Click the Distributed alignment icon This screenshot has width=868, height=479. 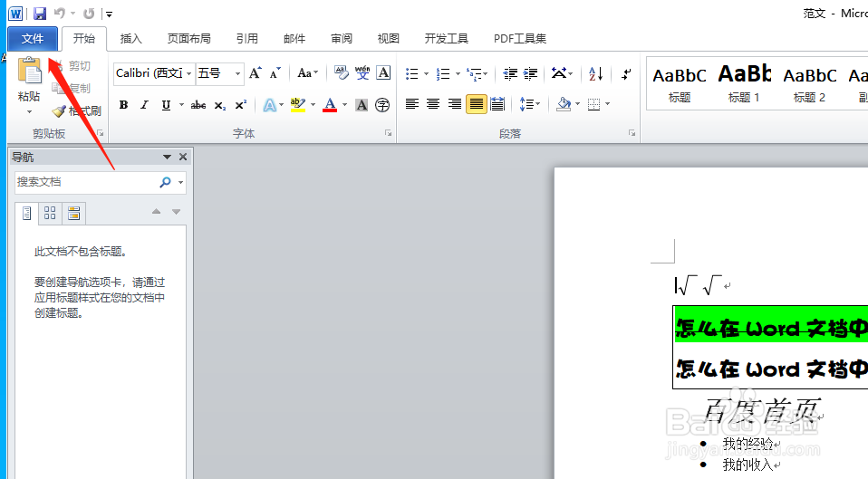tap(497, 104)
